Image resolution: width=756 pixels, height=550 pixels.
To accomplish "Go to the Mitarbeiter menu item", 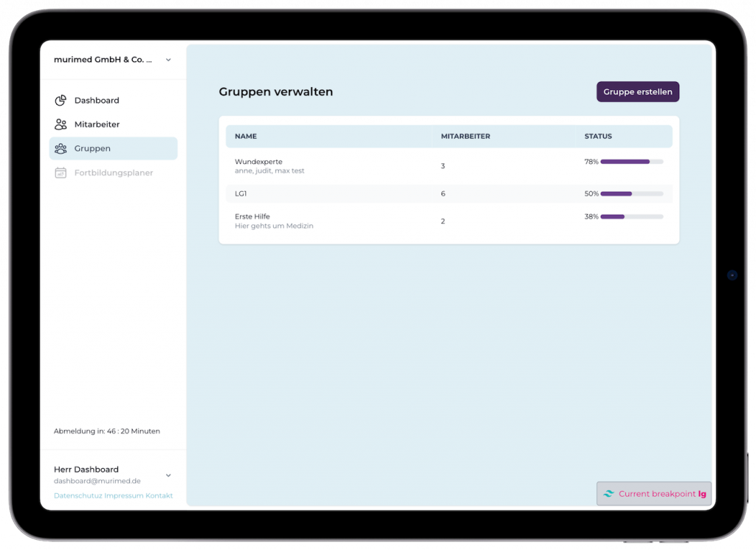I will 97,125.
